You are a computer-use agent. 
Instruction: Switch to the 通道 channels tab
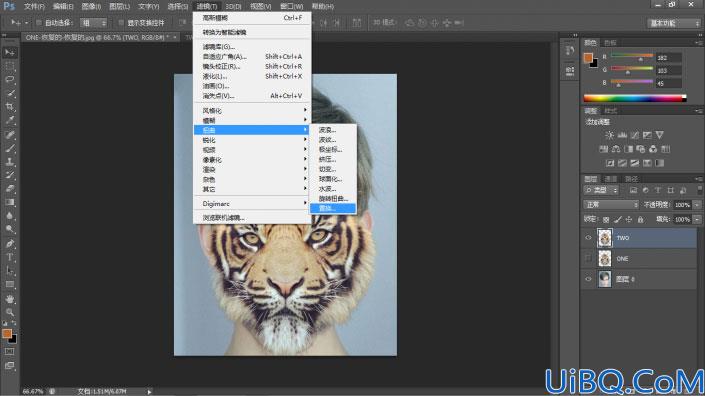coord(611,178)
